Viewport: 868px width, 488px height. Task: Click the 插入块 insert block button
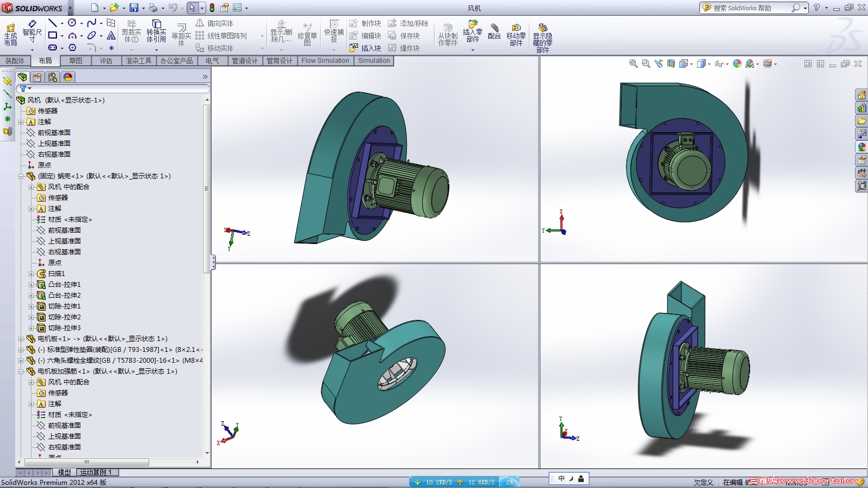click(x=365, y=48)
